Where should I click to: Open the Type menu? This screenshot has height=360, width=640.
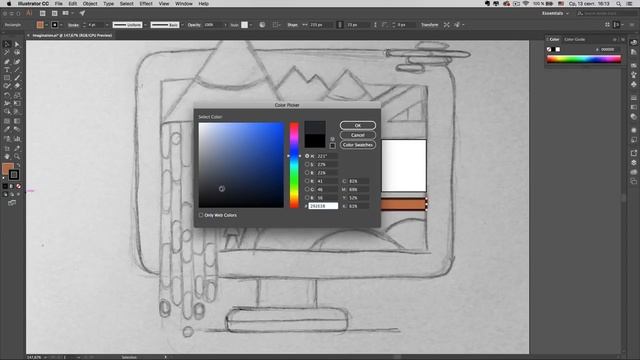tap(109, 4)
